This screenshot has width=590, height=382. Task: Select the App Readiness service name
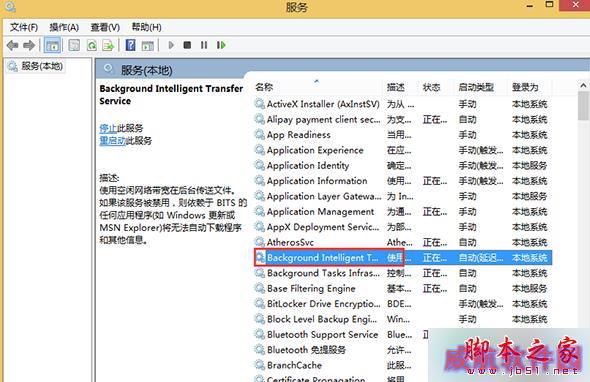298,135
